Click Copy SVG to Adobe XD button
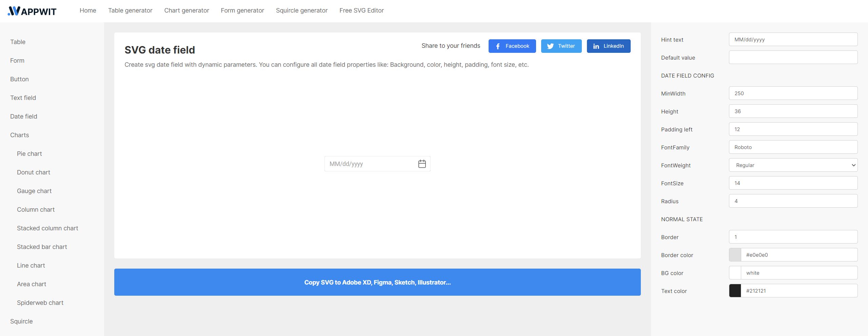 (x=377, y=282)
